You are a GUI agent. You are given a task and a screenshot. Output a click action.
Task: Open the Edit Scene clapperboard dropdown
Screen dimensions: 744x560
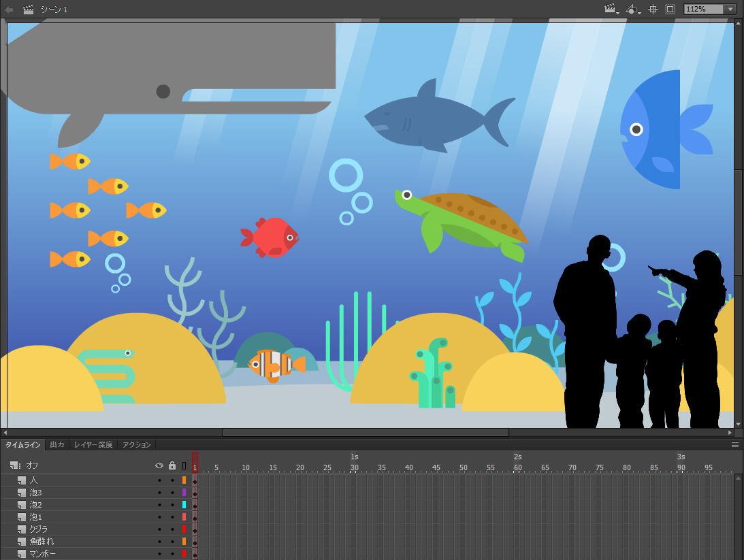pos(611,10)
